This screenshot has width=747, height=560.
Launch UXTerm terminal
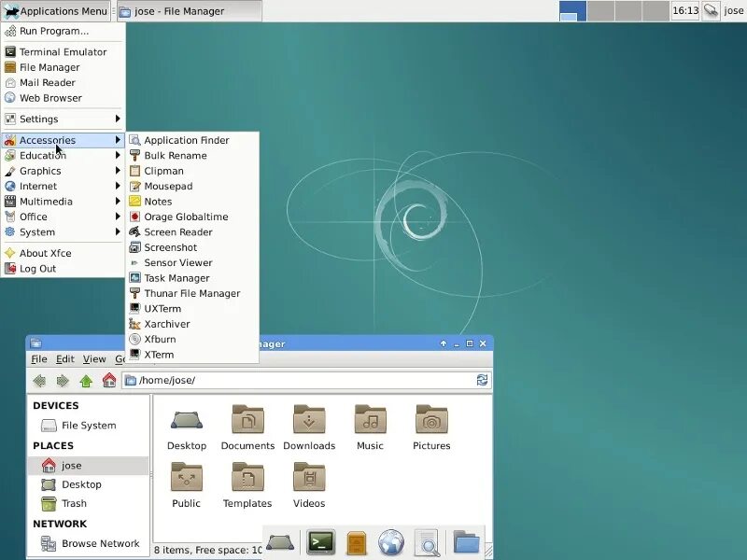[192, 309]
